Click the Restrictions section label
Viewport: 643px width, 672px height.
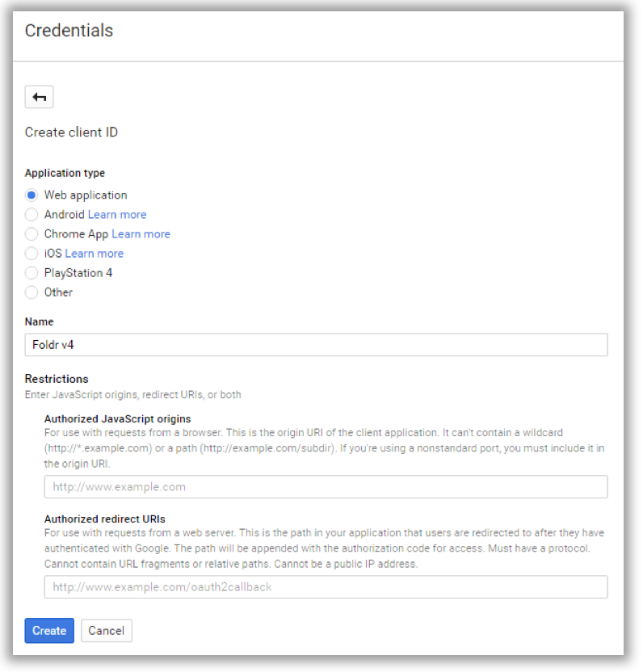(x=57, y=378)
